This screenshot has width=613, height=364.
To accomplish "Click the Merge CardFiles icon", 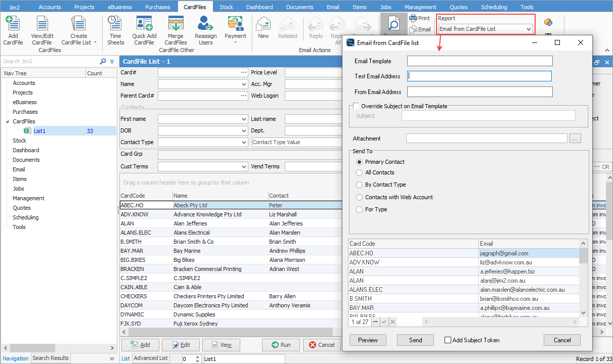I will pyautogui.click(x=176, y=24).
